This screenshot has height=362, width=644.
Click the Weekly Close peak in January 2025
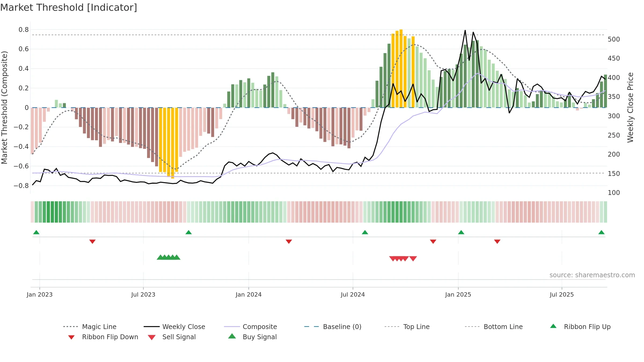click(465, 31)
